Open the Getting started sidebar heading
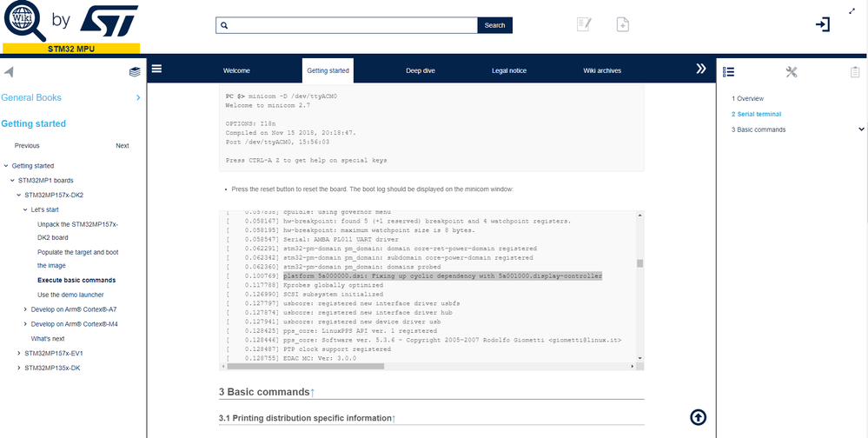This screenshot has height=438, width=868. coord(33,123)
